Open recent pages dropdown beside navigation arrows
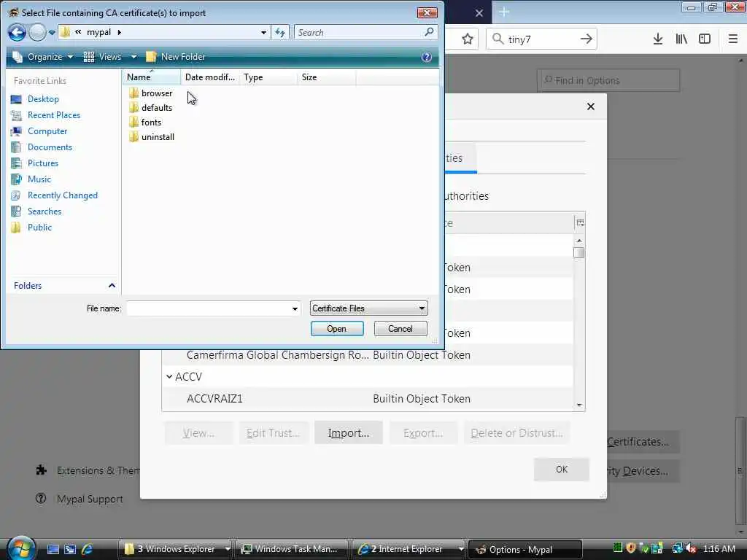The height and width of the screenshot is (560, 747). (x=52, y=33)
